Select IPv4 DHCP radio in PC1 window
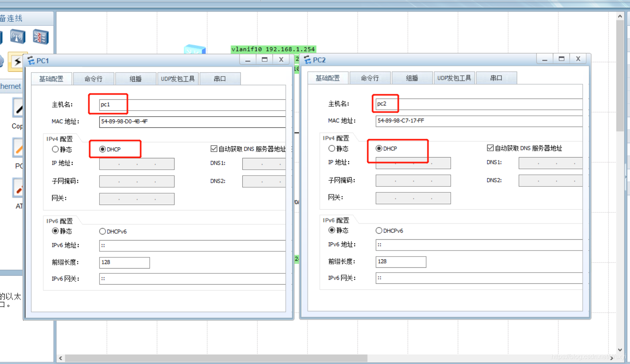Viewport: 630px width, 364px height. point(103,149)
